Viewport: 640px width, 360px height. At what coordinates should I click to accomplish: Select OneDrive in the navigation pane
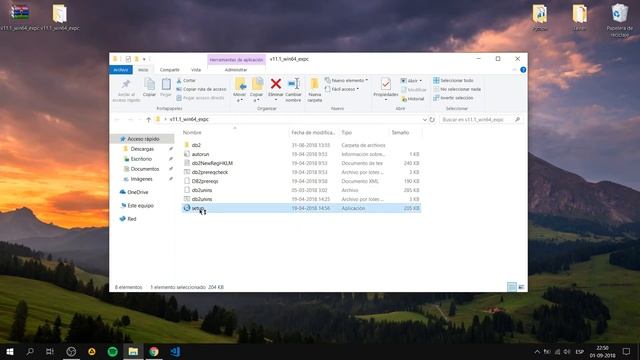pos(134,192)
